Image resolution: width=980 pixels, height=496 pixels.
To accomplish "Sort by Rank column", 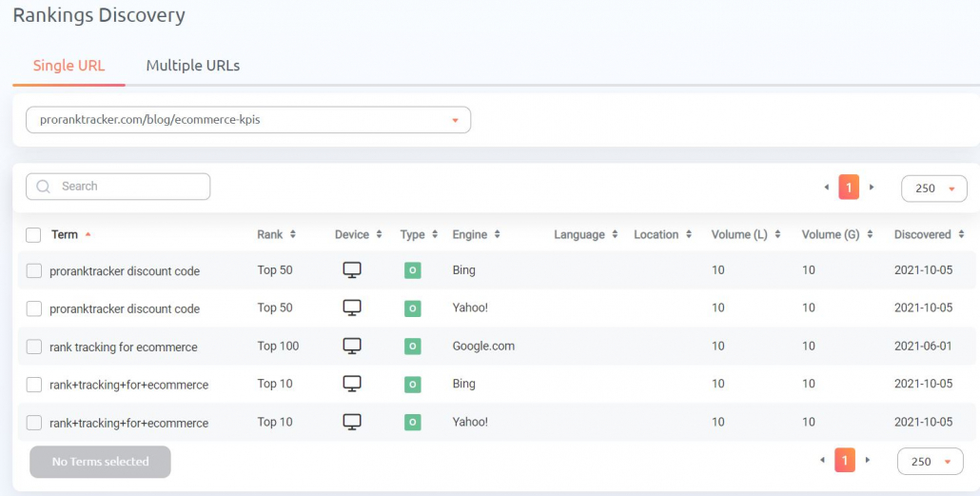I will [292, 234].
